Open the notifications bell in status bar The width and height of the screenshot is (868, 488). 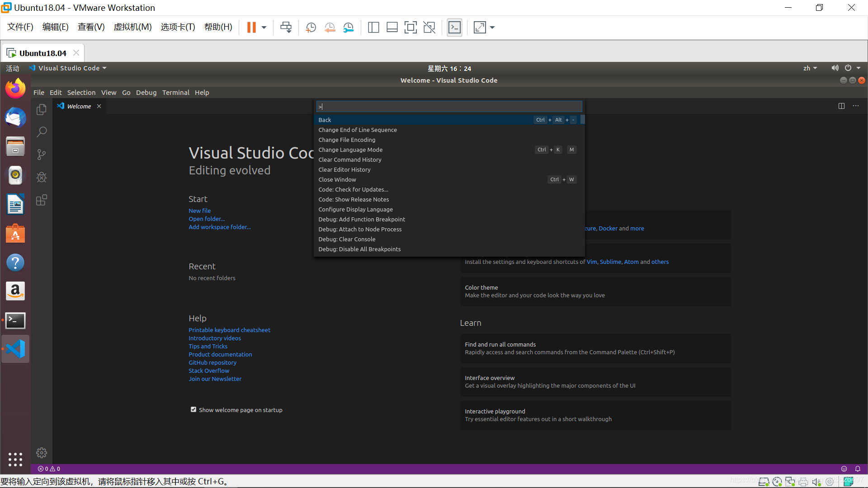858,469
